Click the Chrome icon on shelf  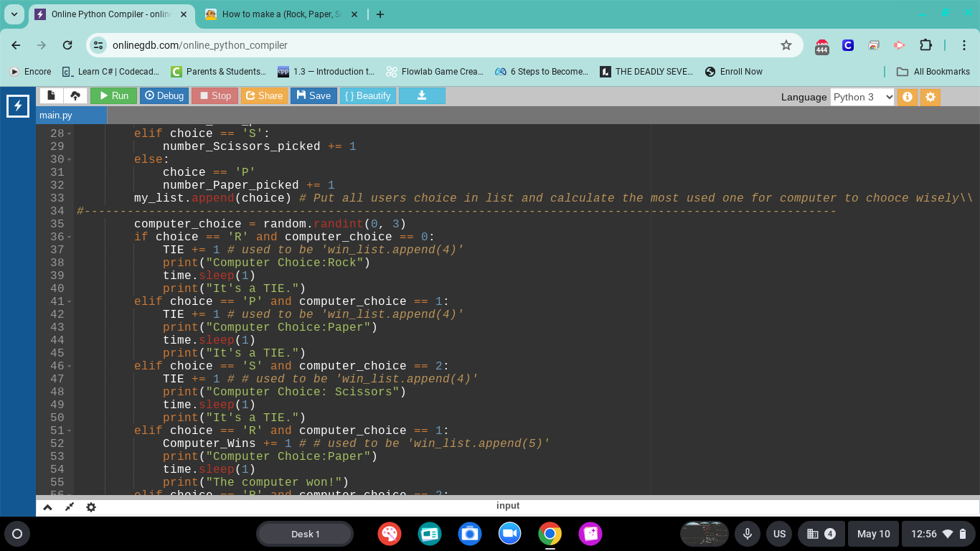click(550, 534)
